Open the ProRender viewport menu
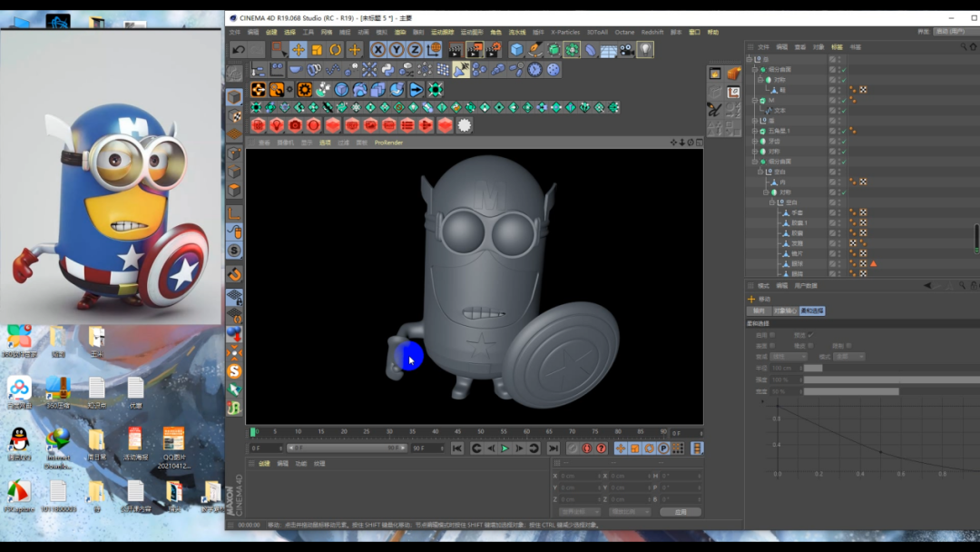 388,143
